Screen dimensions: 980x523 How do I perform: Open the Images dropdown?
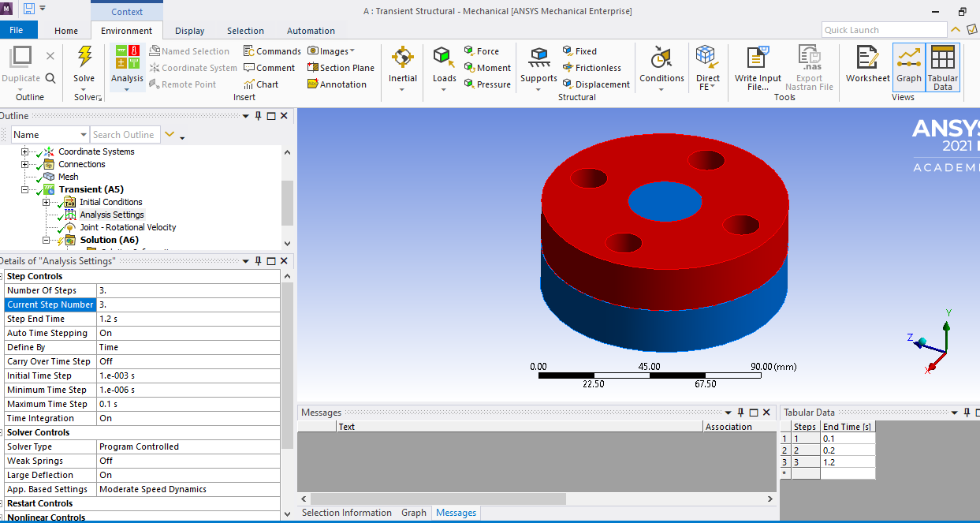(332, 51)
